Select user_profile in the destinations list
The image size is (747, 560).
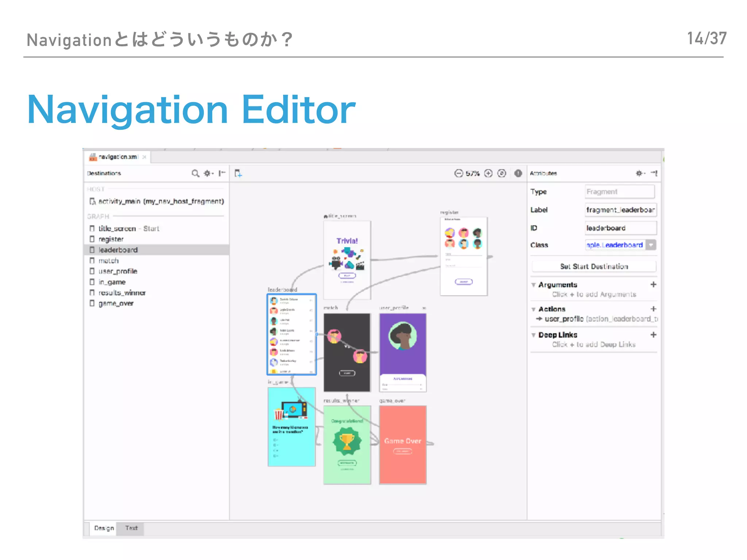pyautogui.click(x=117, y=271)
